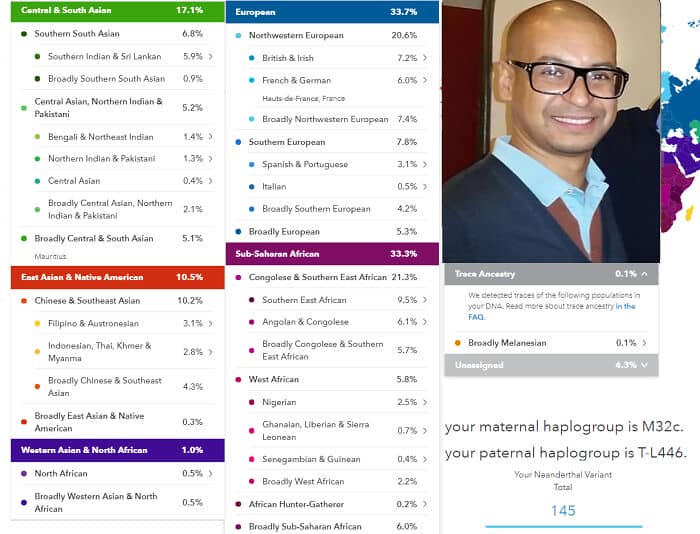The image size is (700, 534).
Task: Click the Filipino & Austronesian yellow dot
Action: pos(37,323)
